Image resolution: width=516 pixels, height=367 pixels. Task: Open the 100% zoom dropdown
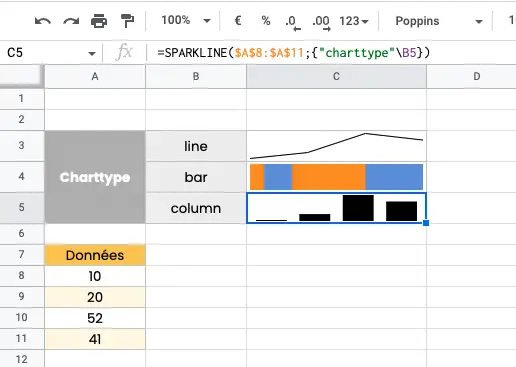tap(186, 21)
